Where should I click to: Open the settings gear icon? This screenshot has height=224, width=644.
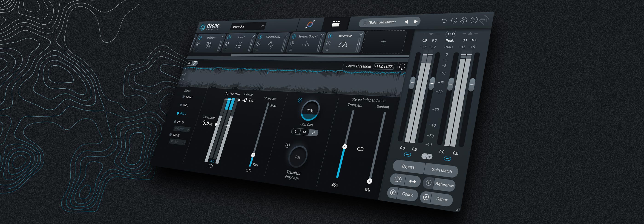464,20
